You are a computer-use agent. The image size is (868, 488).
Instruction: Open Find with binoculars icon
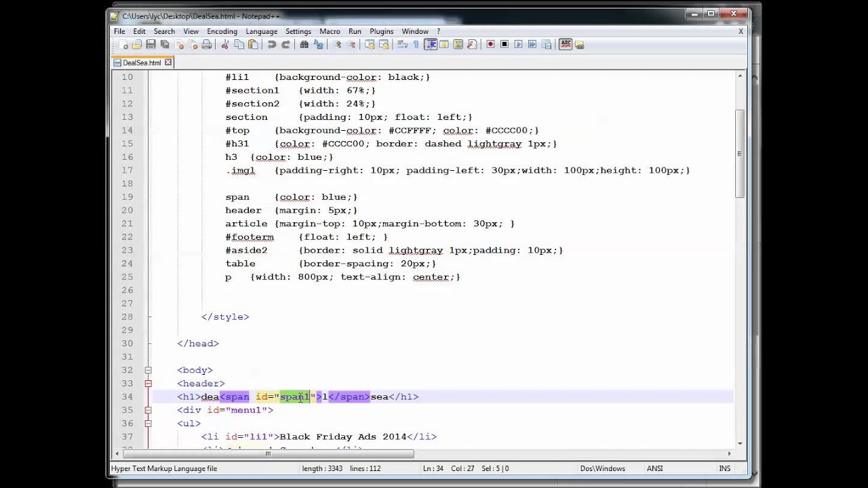tap(304, 45)
